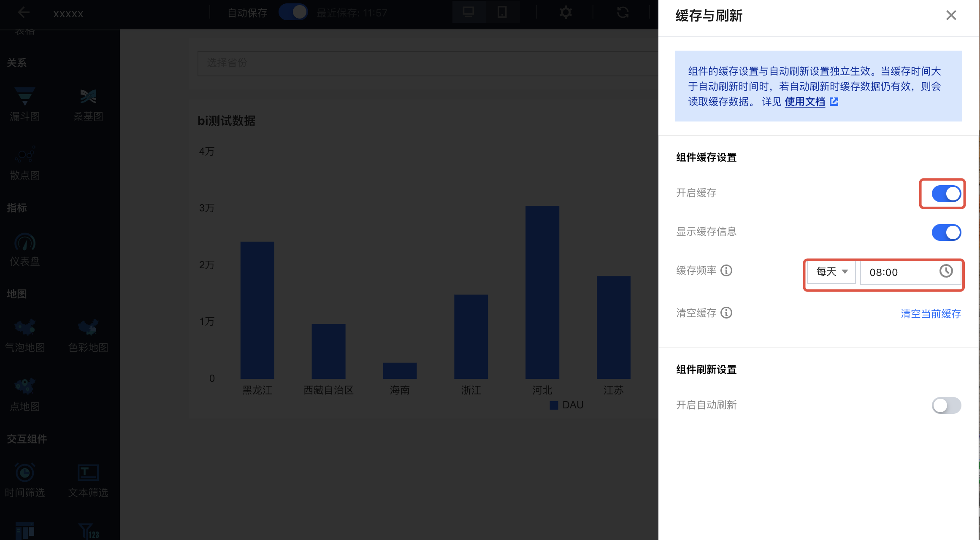Click the color map (色彩地图) icon
980x540 pixels.
pyautogui.click(x=88, y=327)
